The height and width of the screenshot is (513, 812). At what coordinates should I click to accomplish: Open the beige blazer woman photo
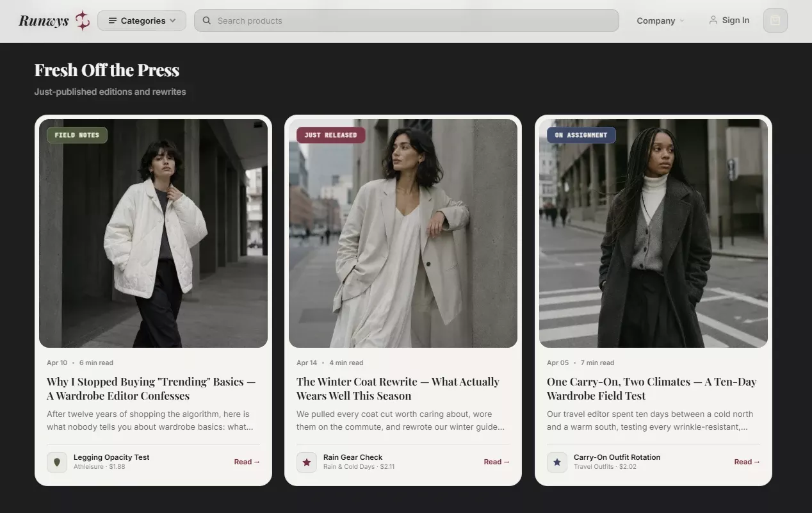click(403, 233)
